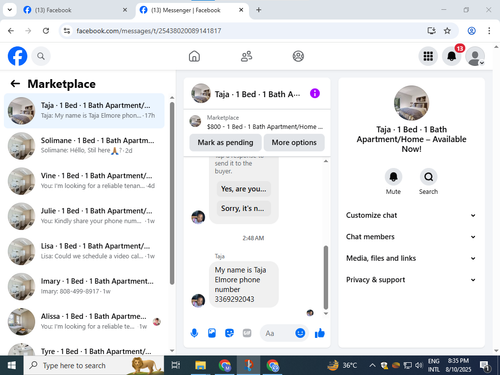
Task: Show hidden tray icons chevron
Action: [372, 366]
